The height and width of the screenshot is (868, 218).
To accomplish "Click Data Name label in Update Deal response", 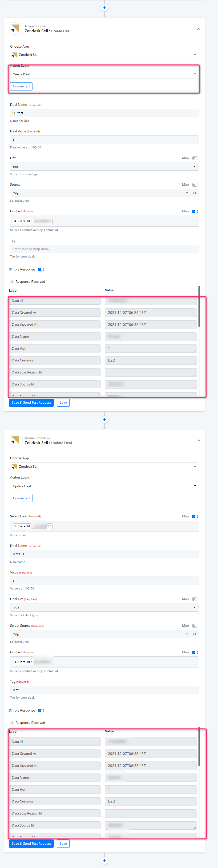I will point(55,778).
